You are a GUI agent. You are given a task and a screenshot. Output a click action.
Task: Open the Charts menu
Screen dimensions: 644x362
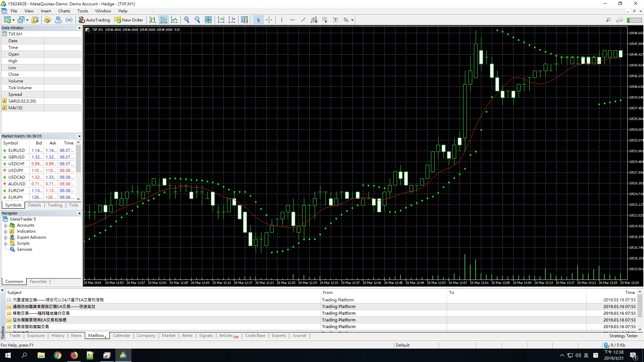coord(64,11)
